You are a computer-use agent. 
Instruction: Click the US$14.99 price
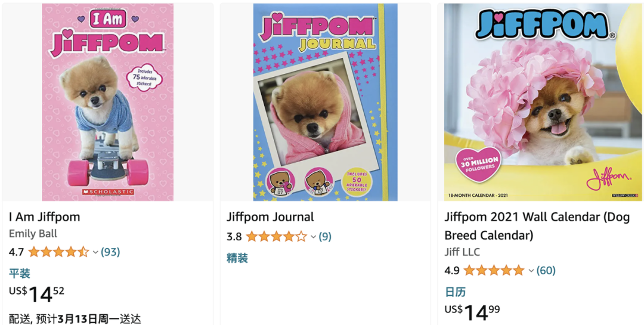[x=472, y=312]
